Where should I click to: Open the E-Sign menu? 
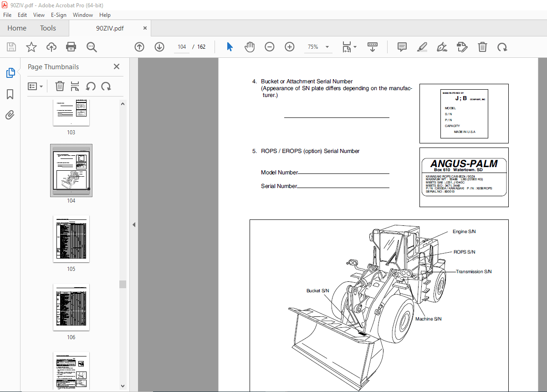tap(59, 15)
